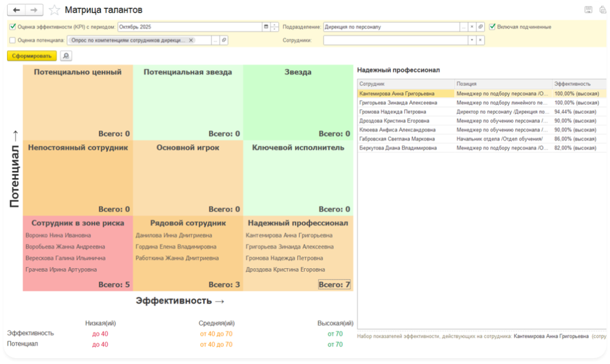The height and width of the screenshot is (364, 610).
Task: Uncheck Включая подчиненные checkbox
Action: (x=492, y=27)
